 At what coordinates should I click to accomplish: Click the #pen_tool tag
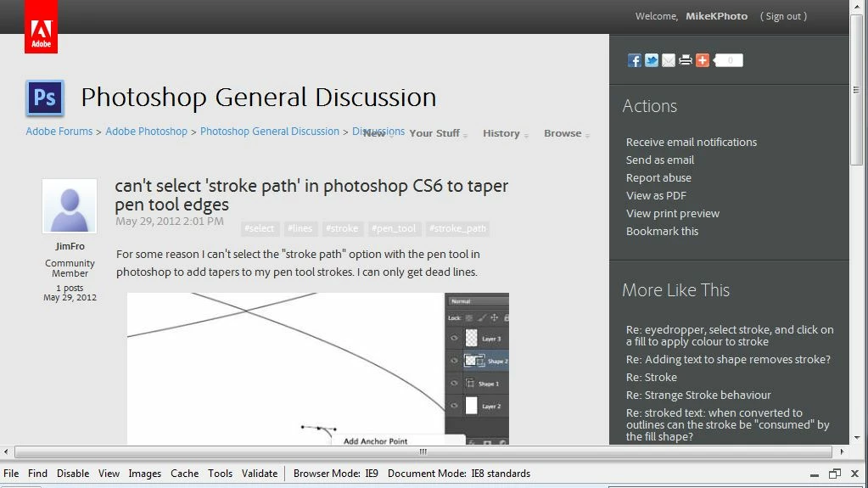pyautogui.click(x=394, y=229)
